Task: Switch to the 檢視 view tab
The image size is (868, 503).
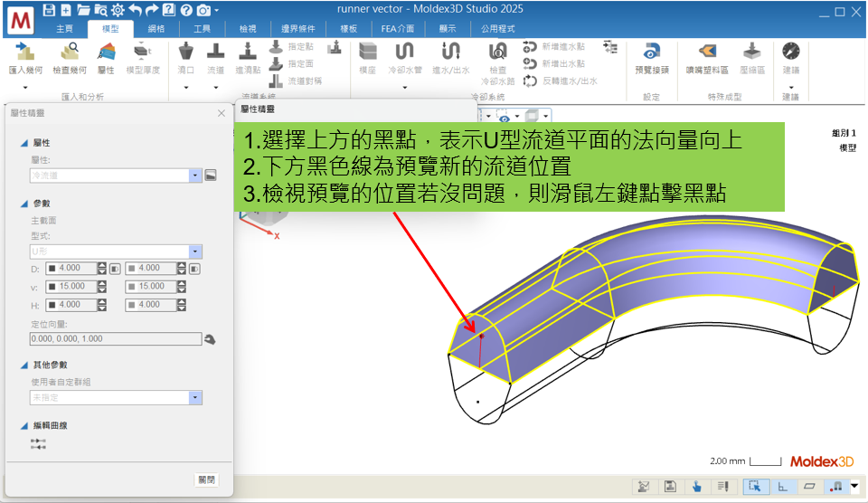Action: [x=248, y=29]
